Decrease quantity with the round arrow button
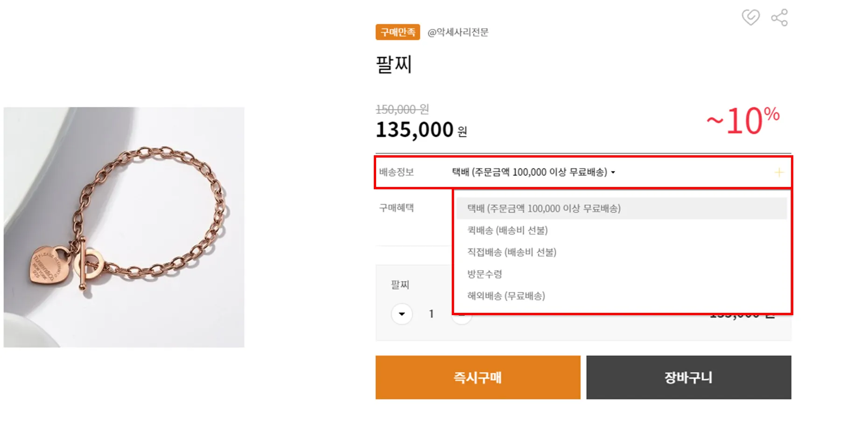868x435 pixels. tap(402, 314)
